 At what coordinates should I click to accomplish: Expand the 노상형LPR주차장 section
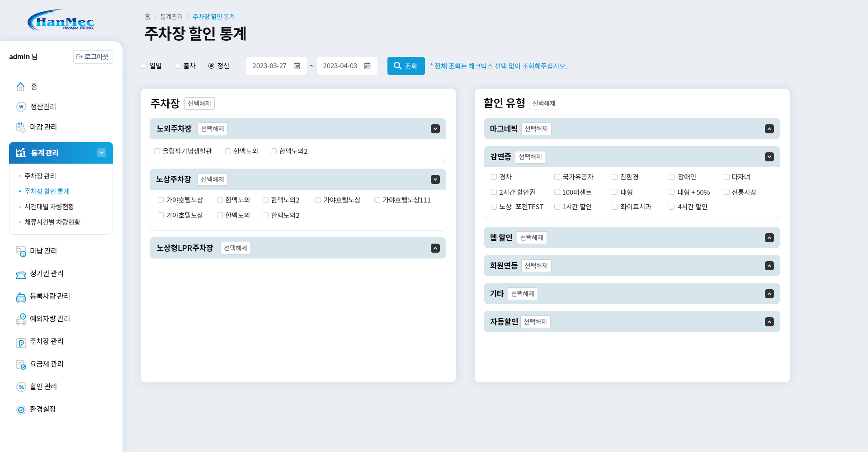[x=435, y=248]
